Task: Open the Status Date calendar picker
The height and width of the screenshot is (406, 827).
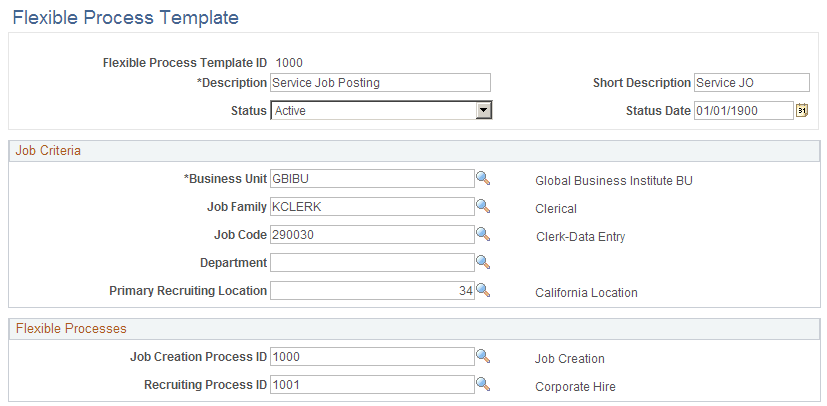Action: pyautogui.click(x=801, y=110)
